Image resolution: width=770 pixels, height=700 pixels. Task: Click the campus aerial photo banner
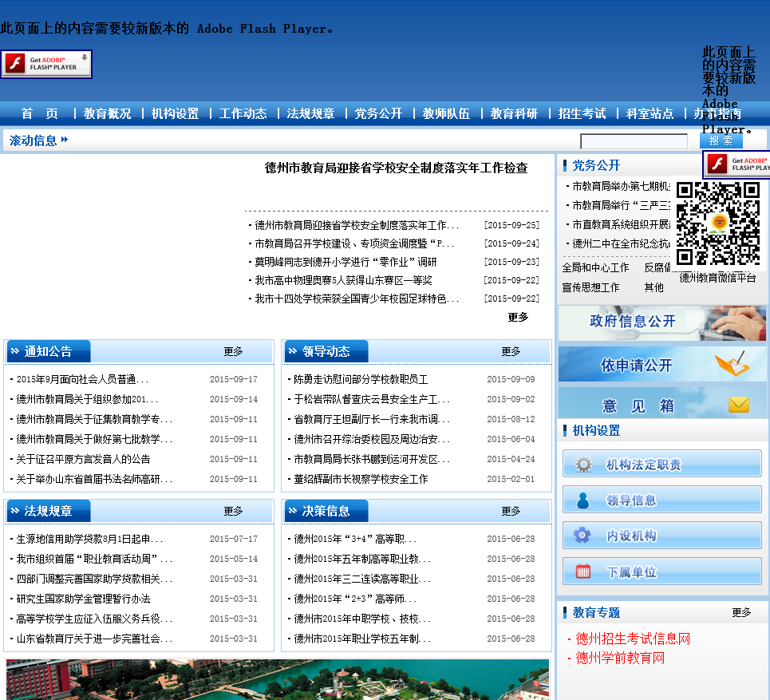point(278,680)
